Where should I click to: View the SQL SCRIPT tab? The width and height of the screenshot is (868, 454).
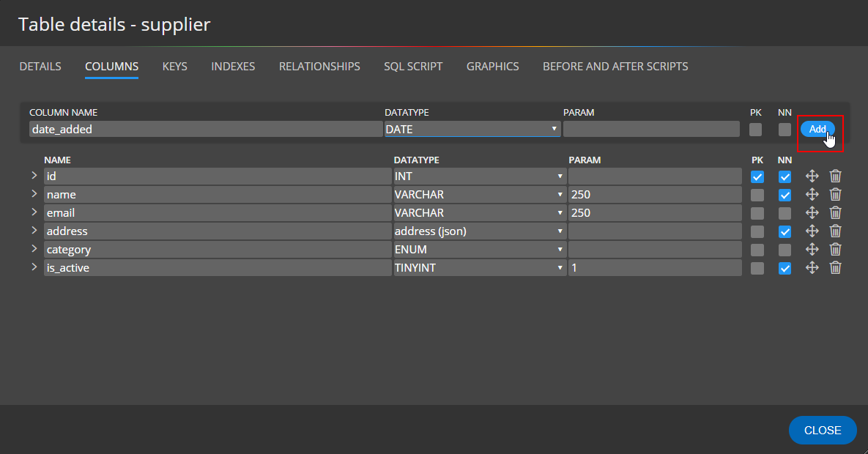414,67
